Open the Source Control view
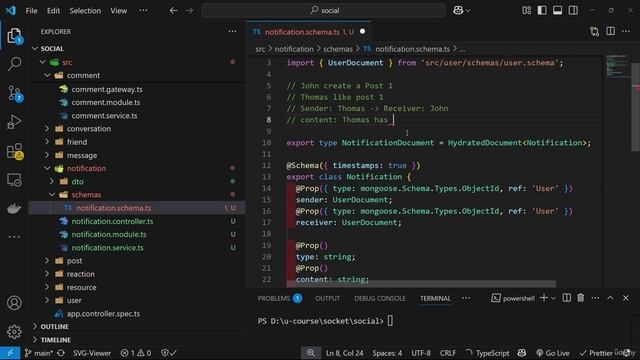This screenshot has width=640, height=360. (x=14, y=93)
